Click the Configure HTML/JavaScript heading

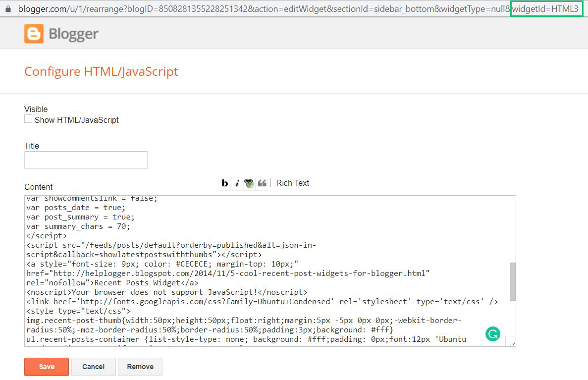(101, 71)
